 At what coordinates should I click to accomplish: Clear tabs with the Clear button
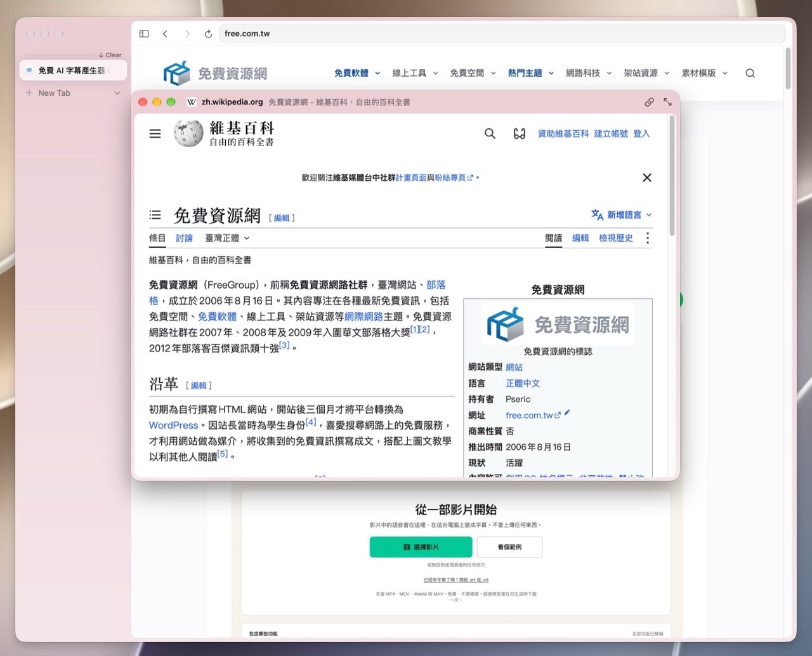point(110,55)
